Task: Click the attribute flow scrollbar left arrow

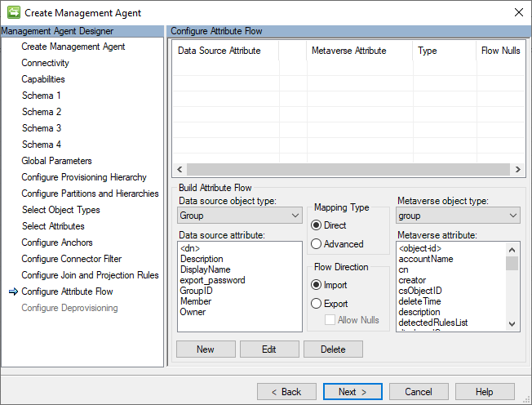Action: coord(180,169)
